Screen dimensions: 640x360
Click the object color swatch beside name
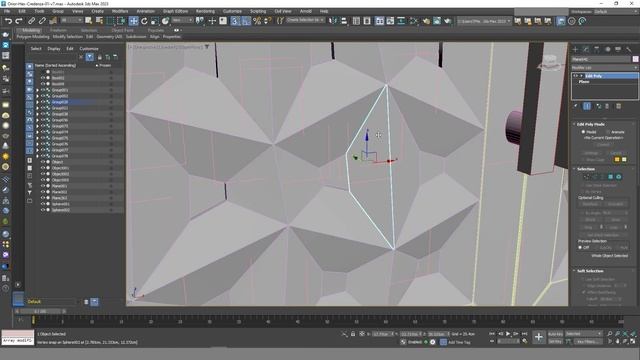pyautogui.click(x=636, y=59)
